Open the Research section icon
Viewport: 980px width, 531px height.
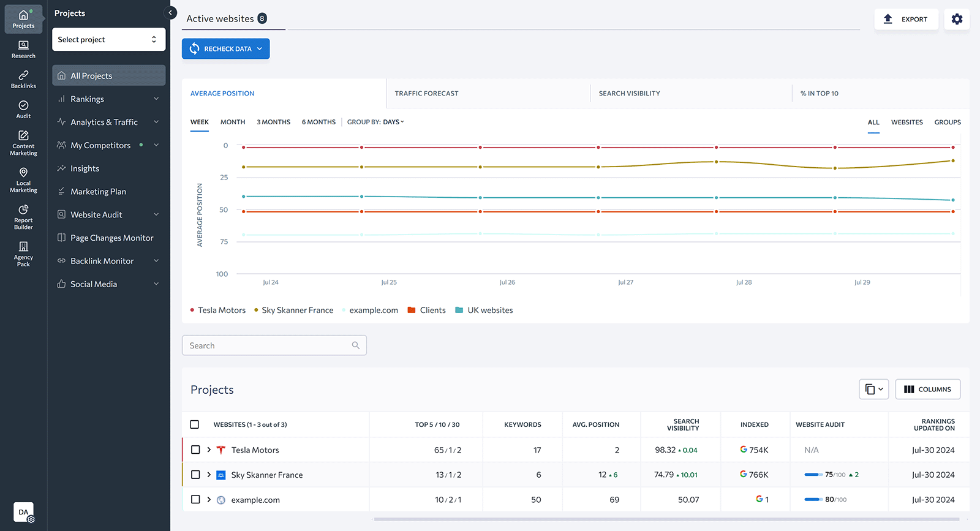pyautogui.click(x=23, y=50)
